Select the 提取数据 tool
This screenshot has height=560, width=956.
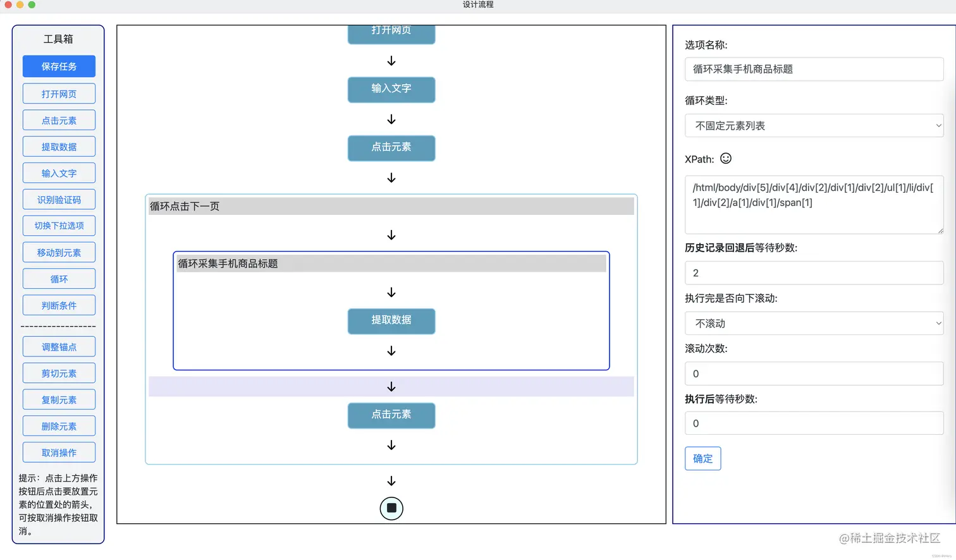[x=59, y=146]
